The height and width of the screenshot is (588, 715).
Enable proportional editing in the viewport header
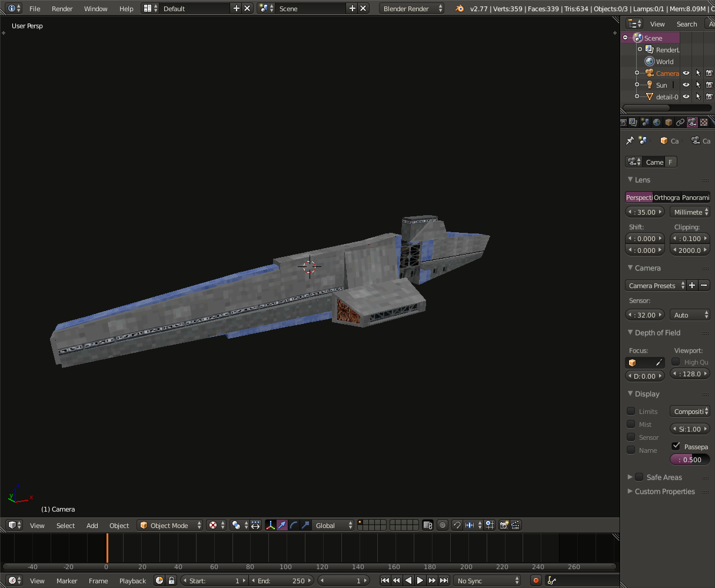[443, 525]
